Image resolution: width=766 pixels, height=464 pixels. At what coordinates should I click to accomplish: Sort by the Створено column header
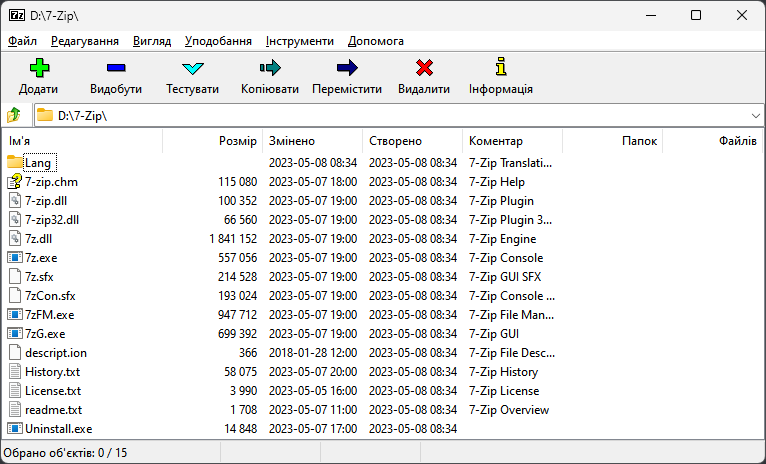point(413,141)
